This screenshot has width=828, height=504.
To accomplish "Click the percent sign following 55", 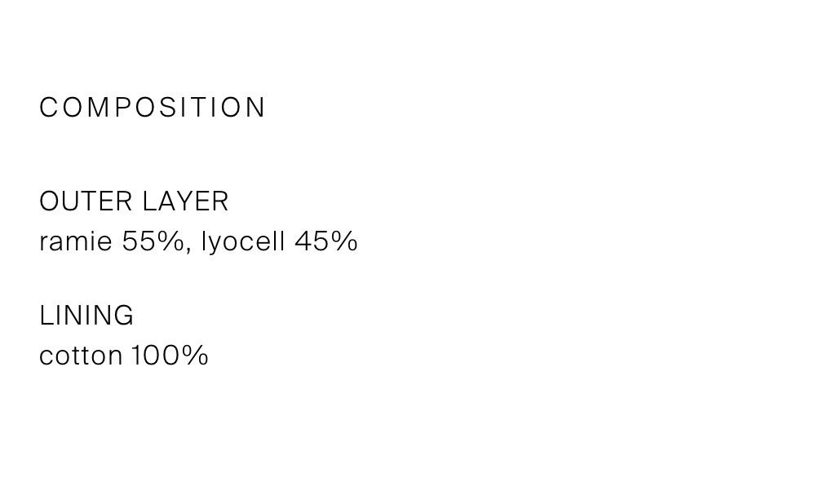I will [169, 241].
